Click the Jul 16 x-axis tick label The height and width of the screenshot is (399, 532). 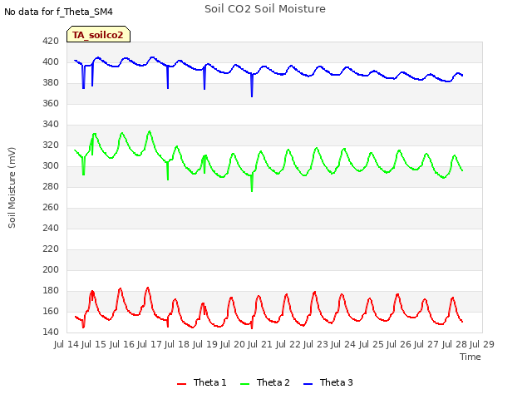point(123,344)
